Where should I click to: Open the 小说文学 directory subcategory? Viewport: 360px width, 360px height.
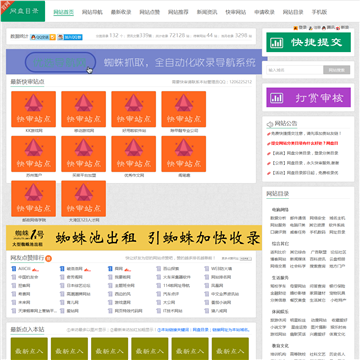(278, 327)
